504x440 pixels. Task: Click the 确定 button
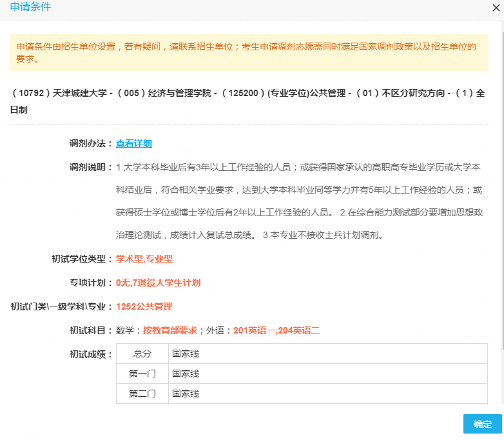483,424
